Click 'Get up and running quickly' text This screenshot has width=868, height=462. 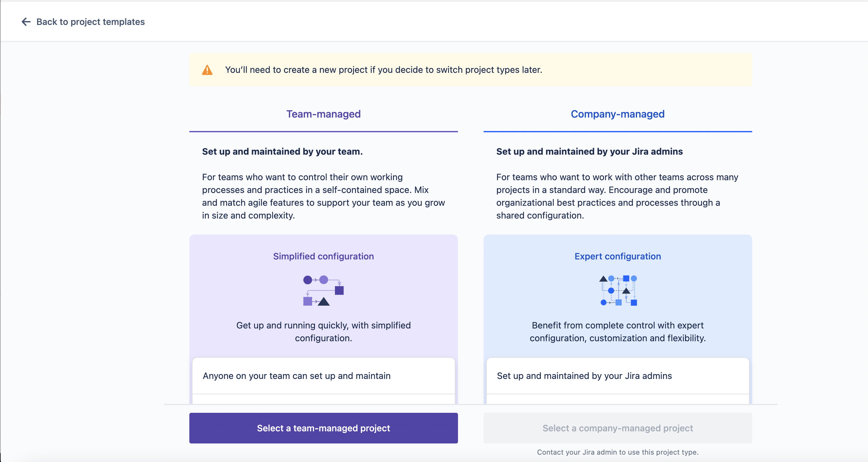pyautogui.click(x=323, y=332)
